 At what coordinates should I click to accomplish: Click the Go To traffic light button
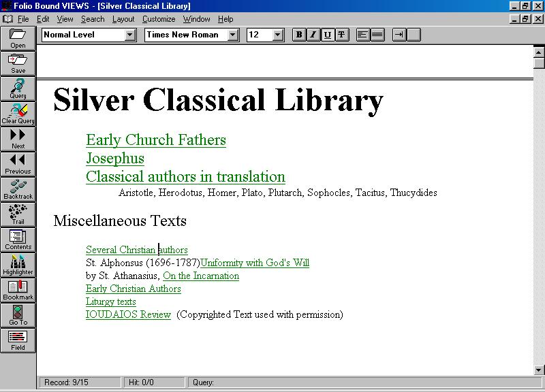coord(18,316)
